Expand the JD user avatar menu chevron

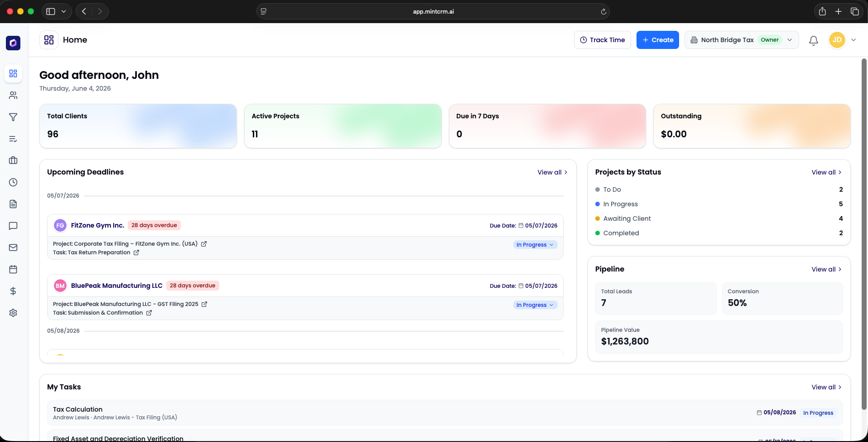854,40
